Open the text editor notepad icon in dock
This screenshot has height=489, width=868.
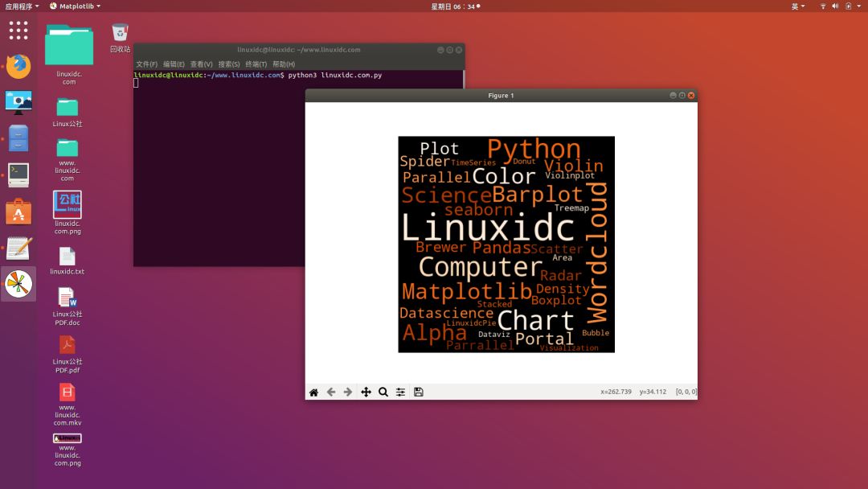point(18,248)
